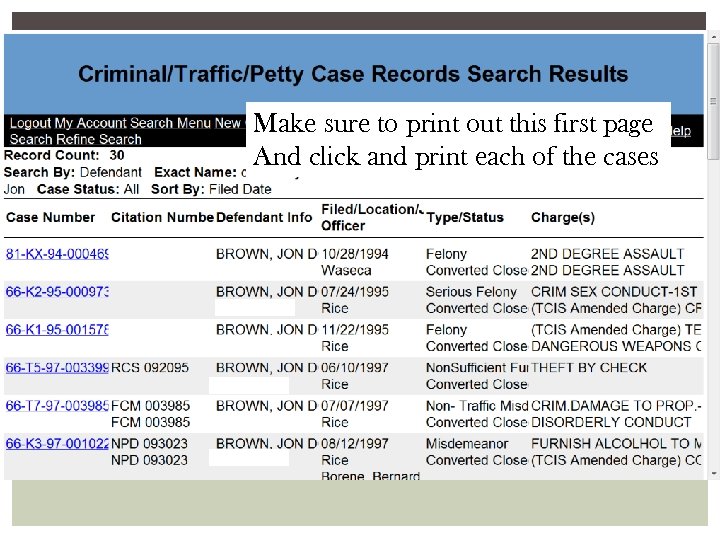Click citation RCS 092095
The width and height of the screenshot is (720, 540).
tap(150, 368)
